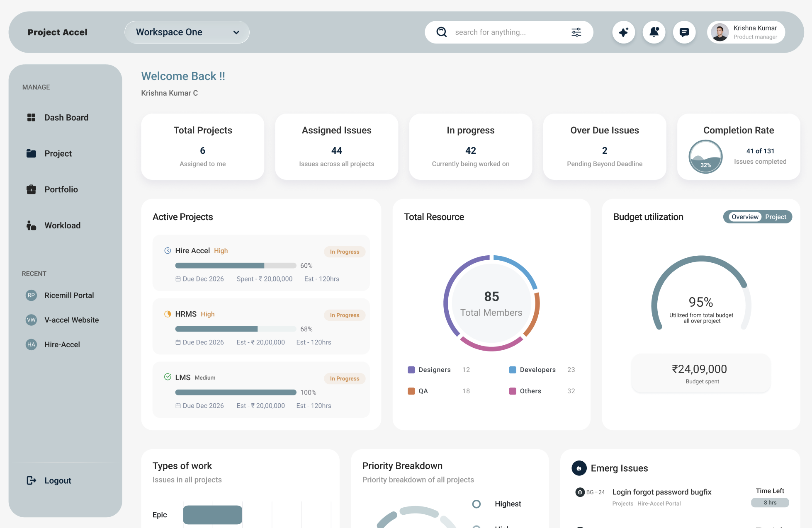
Task: Click the Designers purple legend swatch
Action: click(x=411, y=370)
